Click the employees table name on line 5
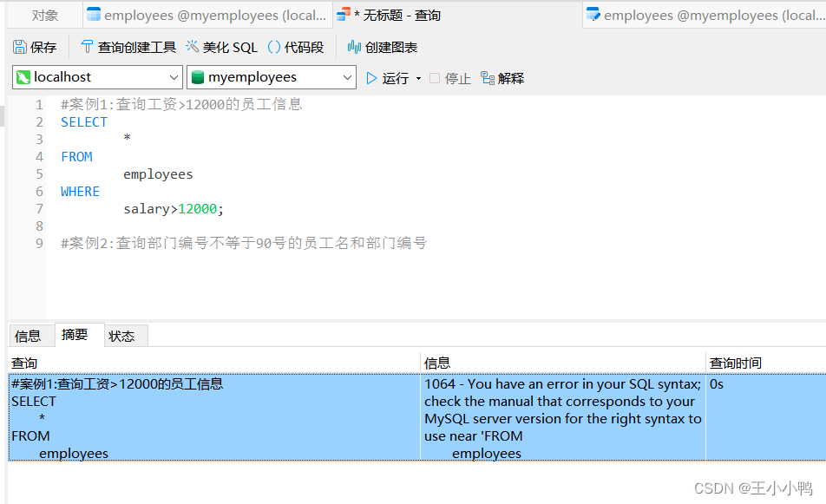The height and width of the screenshot is (504, 826). (x=158, y=174)
